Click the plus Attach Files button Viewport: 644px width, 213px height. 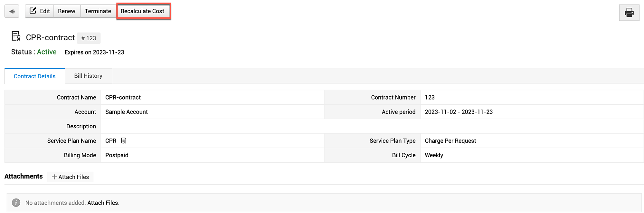[70, 177]
